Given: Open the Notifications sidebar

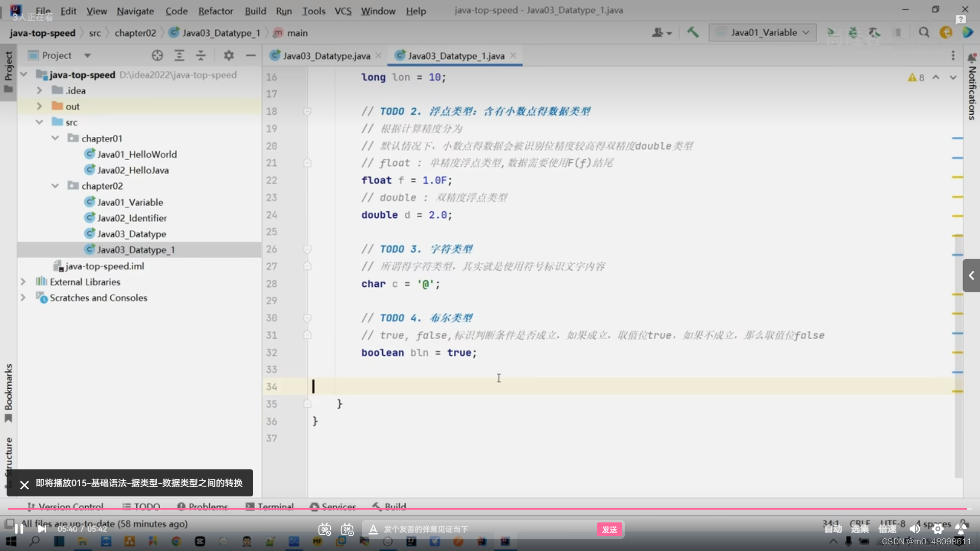Looking at the screenshot, I should 971,92.
